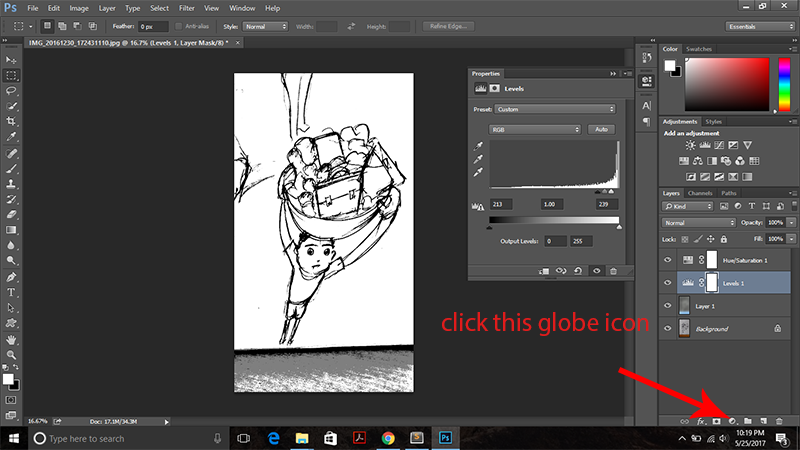Image resolution: width=800 pixels, height=450 pixels.
Task: Click create new adjustment layer icon
Action: 732,421
